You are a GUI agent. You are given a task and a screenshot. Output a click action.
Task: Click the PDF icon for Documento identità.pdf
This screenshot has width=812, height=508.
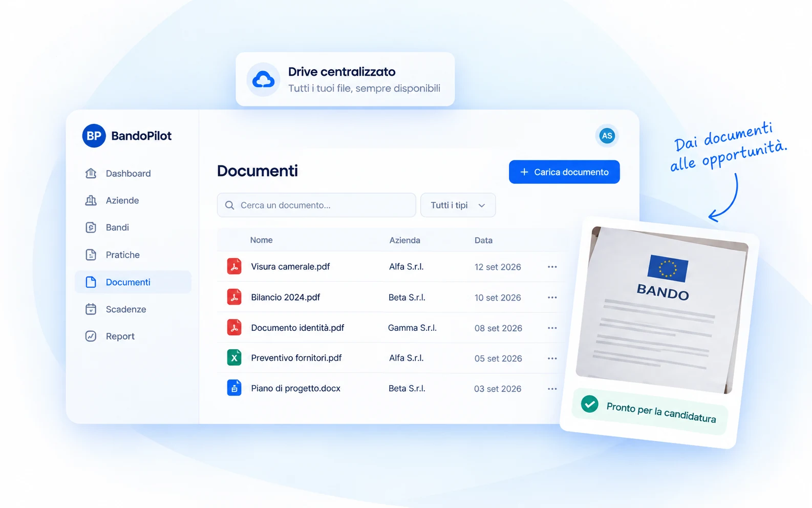click(x=234, y=328)
